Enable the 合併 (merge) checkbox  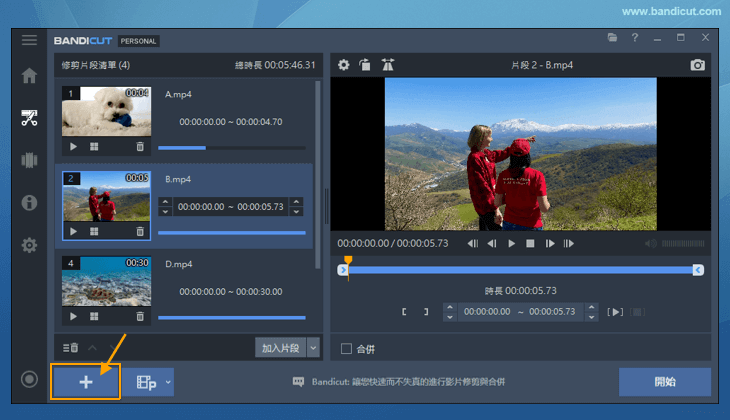[346, 349]
